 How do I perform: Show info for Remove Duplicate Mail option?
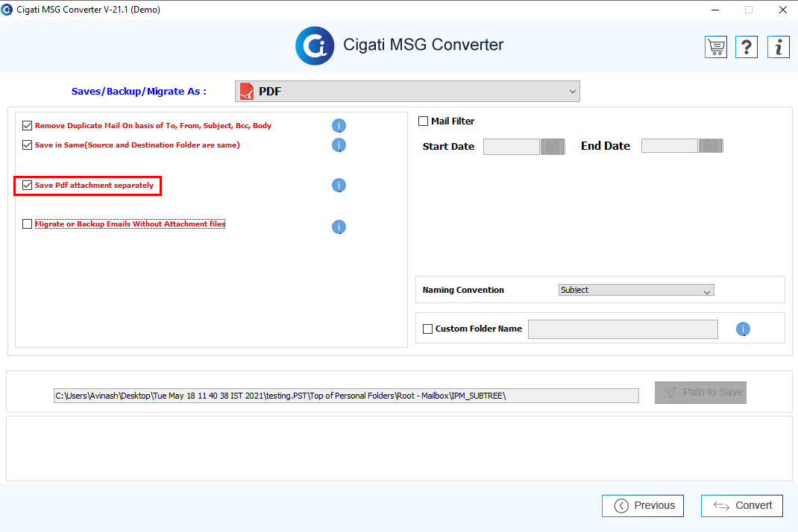click(339, 126)
